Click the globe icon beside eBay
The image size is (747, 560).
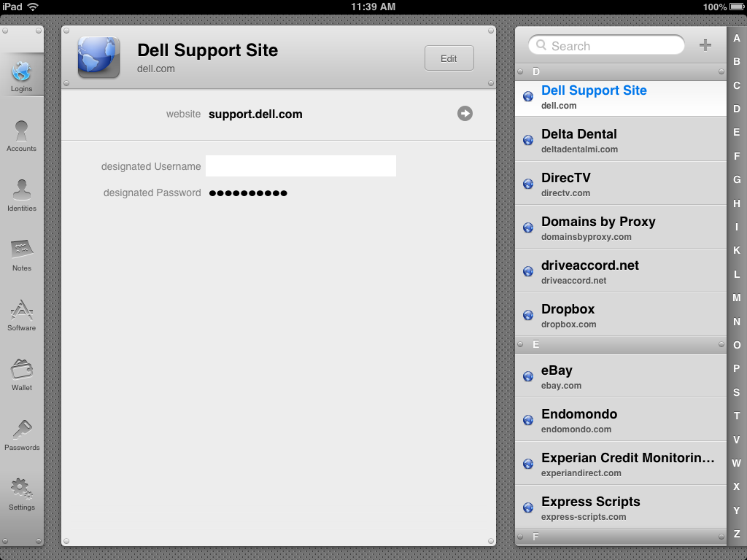click(528, 376)
